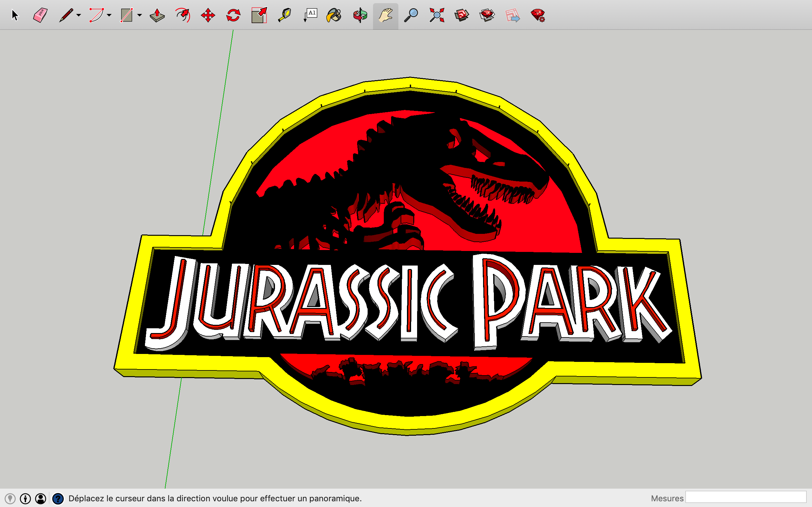Expand the Rectangle shape tool dropdown arrow
Image resolution: width=812 pixels, height=507 pixels.
(x=140, y=15)
